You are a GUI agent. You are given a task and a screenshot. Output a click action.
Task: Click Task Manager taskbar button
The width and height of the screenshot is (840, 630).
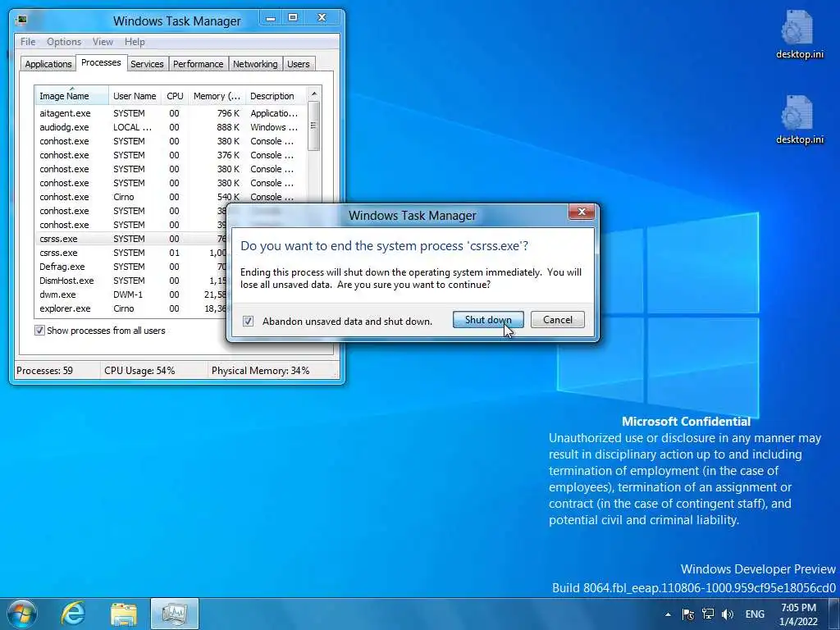(x=175, y=614)
